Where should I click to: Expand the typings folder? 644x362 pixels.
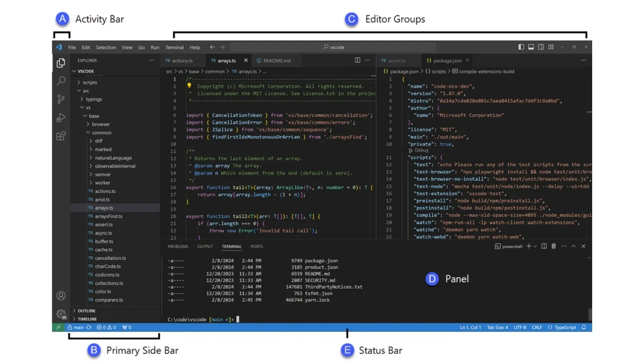pos(115,99)
